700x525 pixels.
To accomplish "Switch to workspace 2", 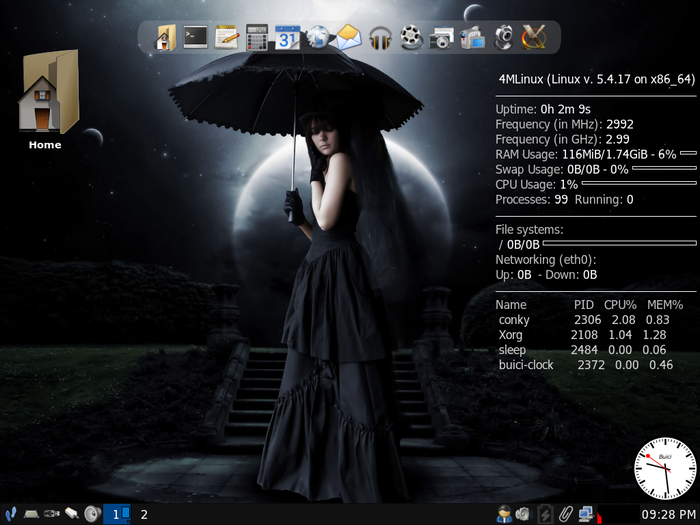I will (144, 514).
